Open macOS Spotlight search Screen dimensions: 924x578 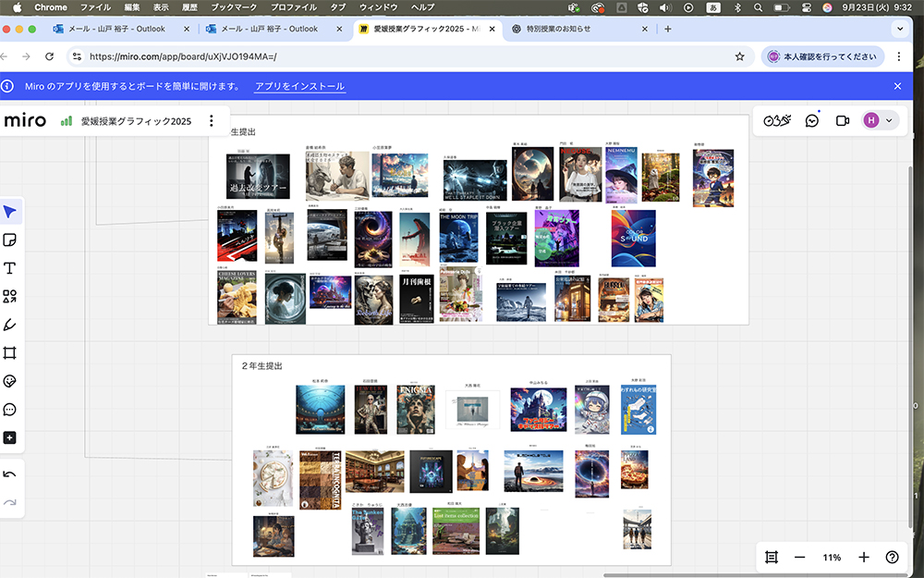click(x=759, y=7)
